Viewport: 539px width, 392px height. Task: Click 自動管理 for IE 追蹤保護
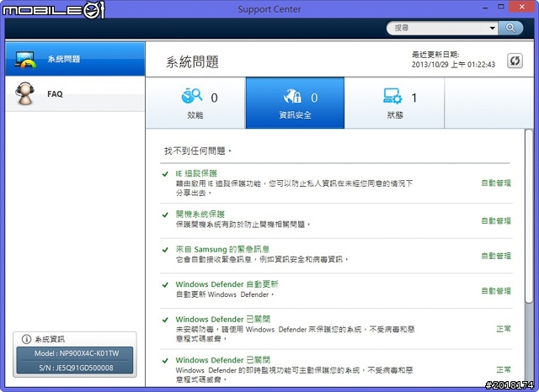click(496, 183)
